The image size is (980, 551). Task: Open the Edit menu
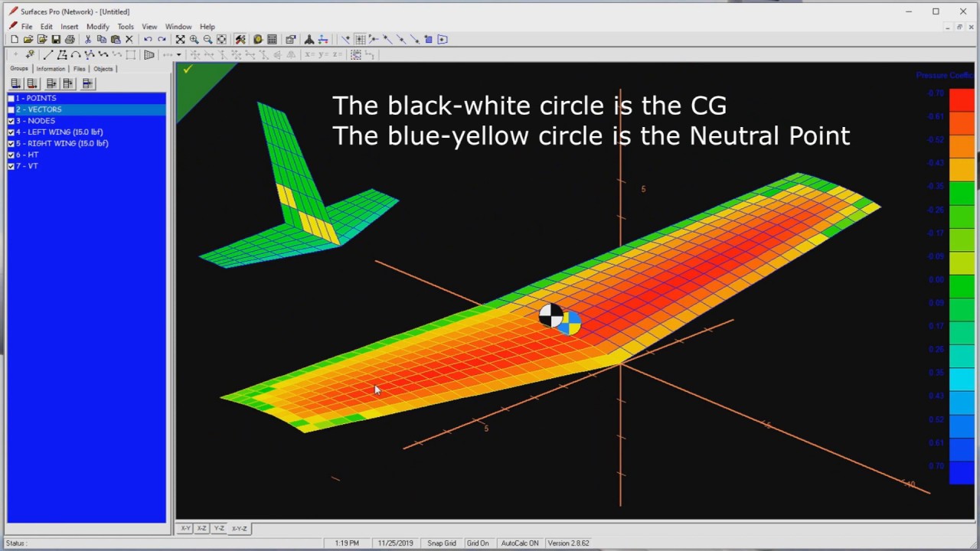tap(47, 27)
